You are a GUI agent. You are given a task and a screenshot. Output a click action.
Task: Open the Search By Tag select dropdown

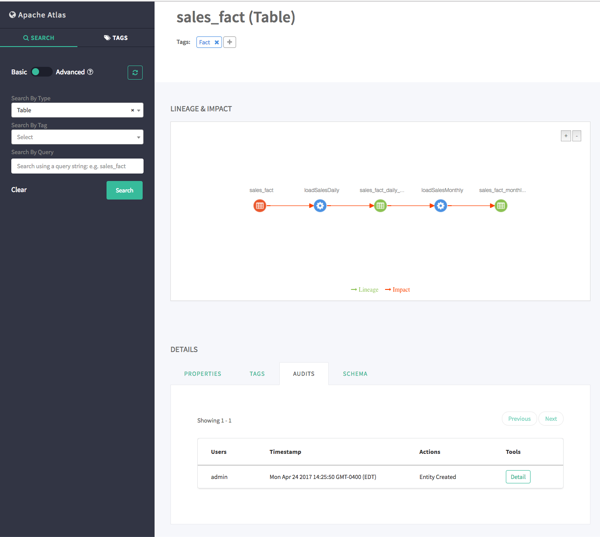(x=77, y=137)
